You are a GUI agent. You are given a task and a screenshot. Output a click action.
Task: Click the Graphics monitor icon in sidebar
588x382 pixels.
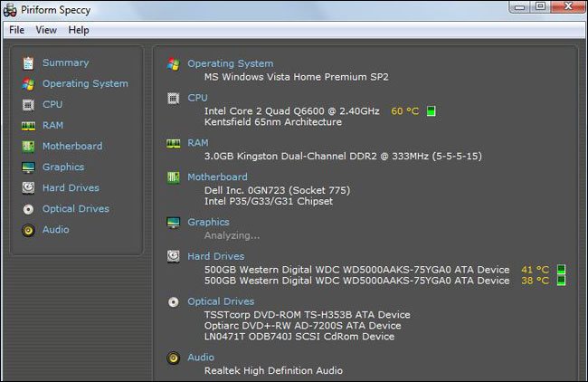(28, 167)
